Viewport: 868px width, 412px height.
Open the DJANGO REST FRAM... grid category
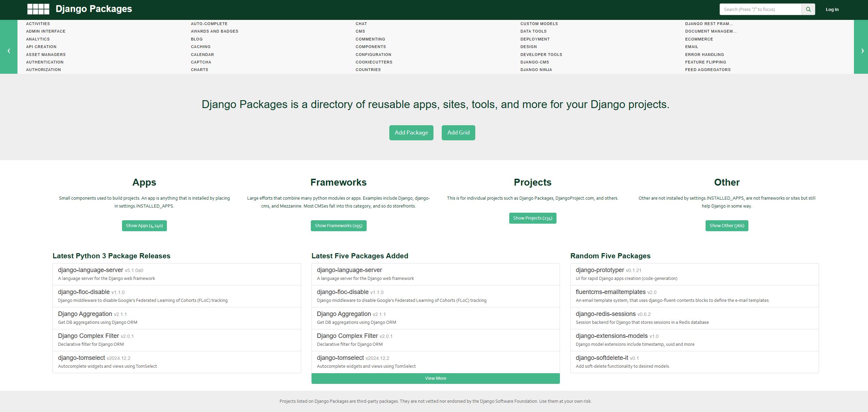click(x=709, y=24)
